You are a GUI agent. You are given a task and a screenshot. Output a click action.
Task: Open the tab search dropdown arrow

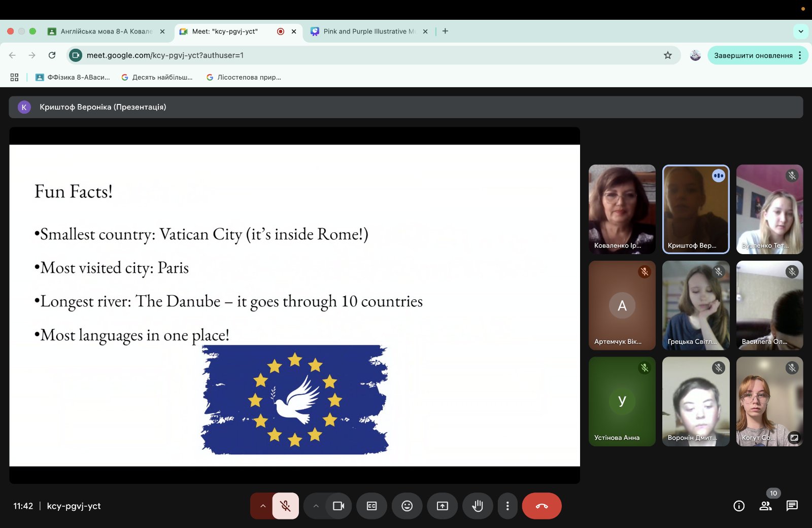(801, 31)
